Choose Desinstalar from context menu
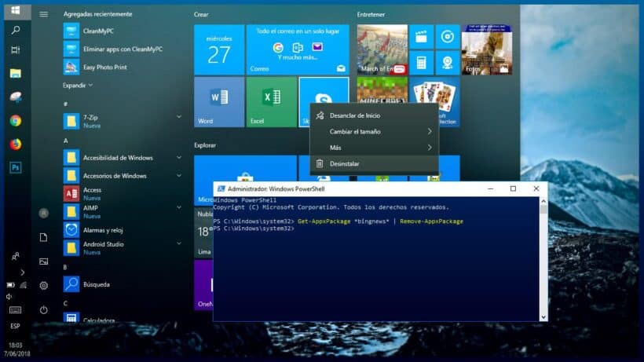The height and width of the screenshot is (362, 644). [x=374, y=164]
